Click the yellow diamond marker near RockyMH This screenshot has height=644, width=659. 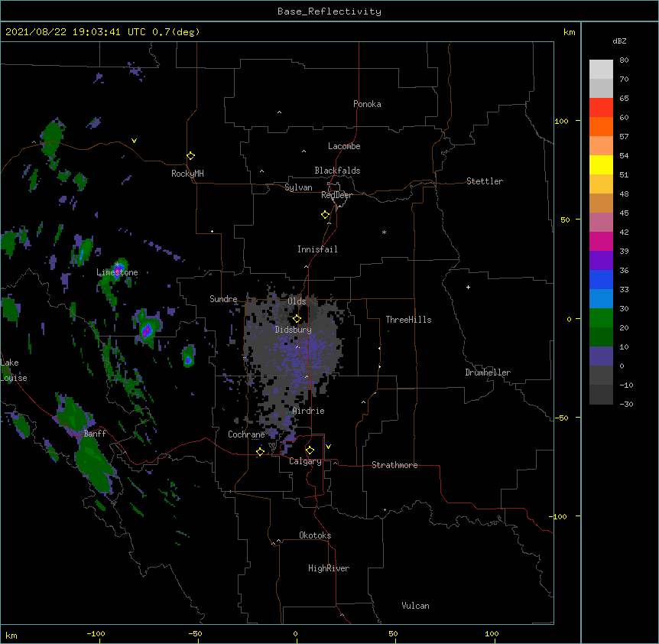pos(190,156)
